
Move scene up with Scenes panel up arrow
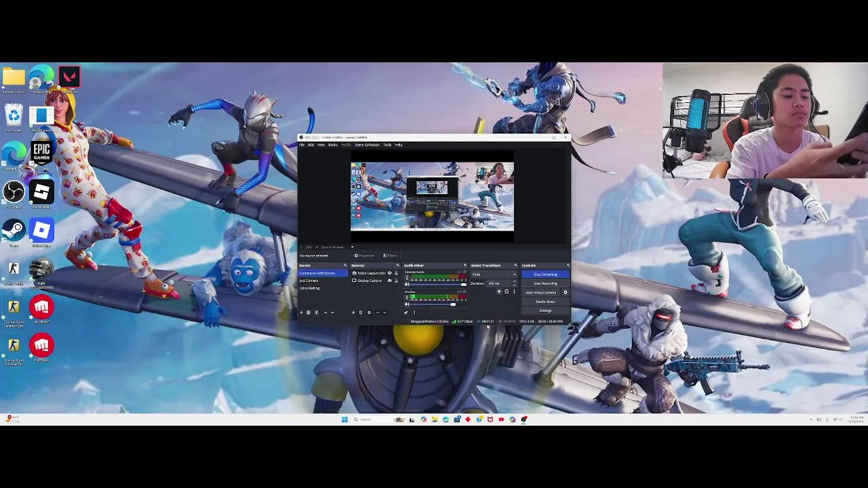click(325, 312)
